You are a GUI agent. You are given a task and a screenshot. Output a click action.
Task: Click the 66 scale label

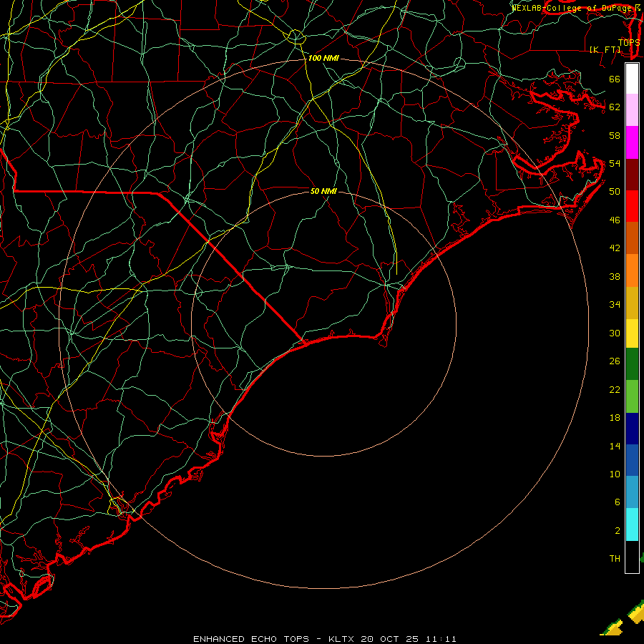pyautogui.click(x=615, y=79)
